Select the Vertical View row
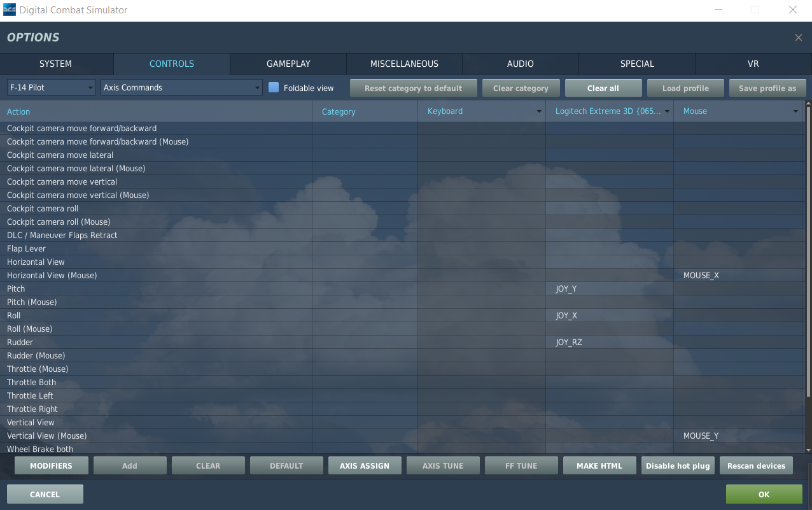Viewport: 812px width, 510px height. [402, 423]
